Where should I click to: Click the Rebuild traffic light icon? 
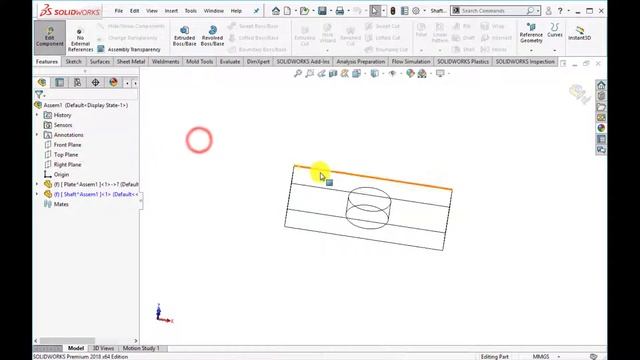(393, 11)
